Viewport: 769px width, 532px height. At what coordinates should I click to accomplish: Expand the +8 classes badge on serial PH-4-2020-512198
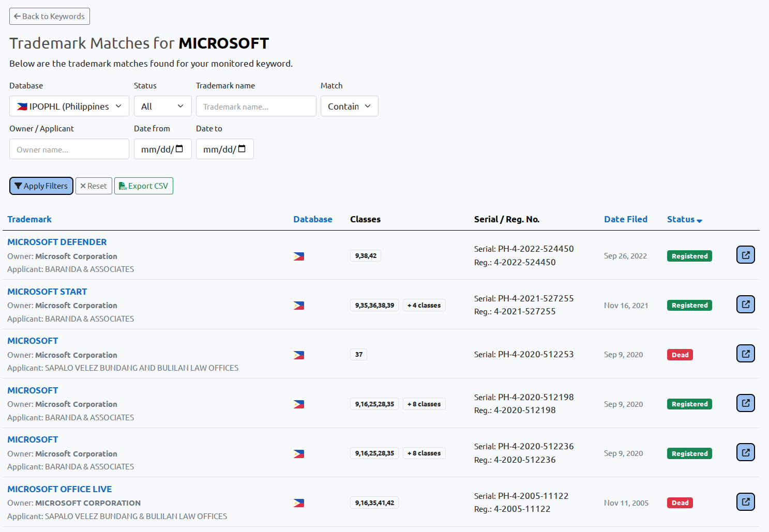coord(424,404)
